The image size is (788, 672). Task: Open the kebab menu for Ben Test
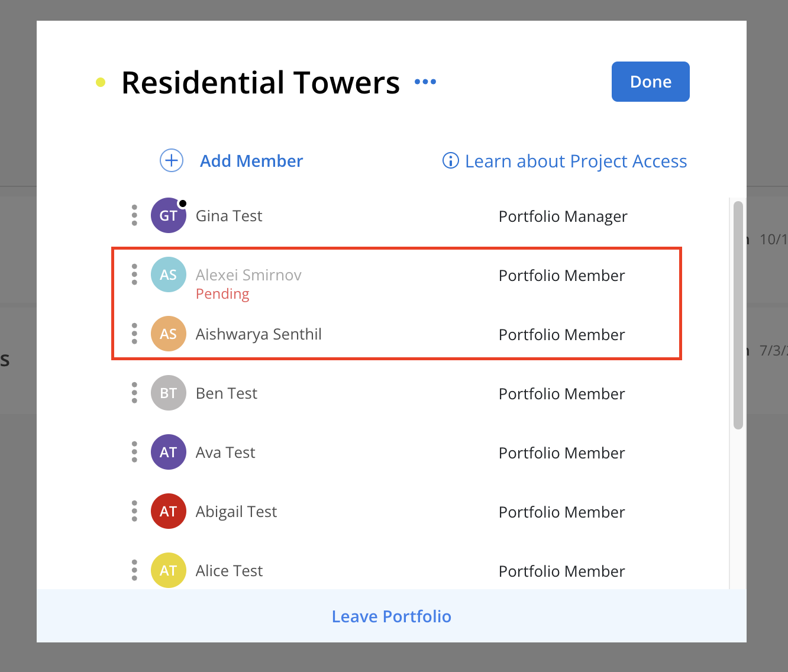(x=134, y=393)
